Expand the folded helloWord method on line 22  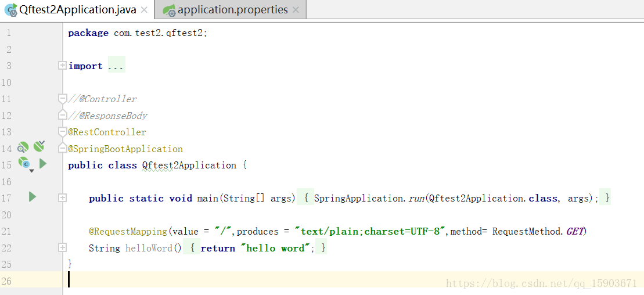tap(62, 247)
